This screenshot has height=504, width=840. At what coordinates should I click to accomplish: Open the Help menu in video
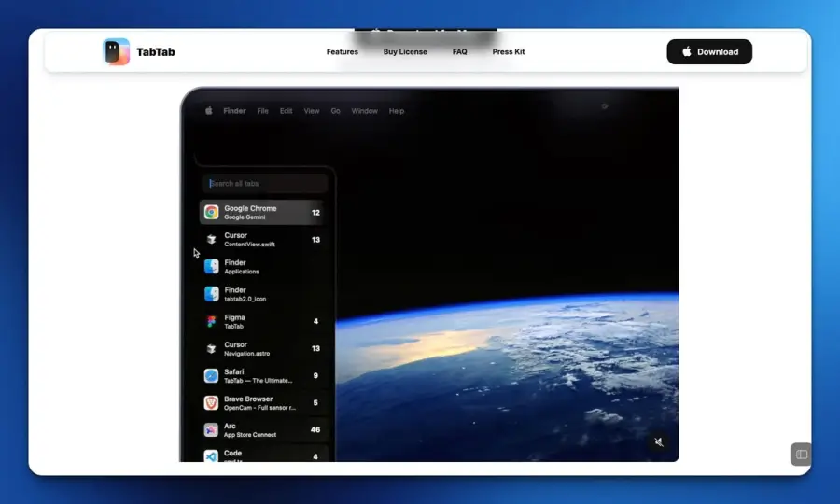point(397,111)
